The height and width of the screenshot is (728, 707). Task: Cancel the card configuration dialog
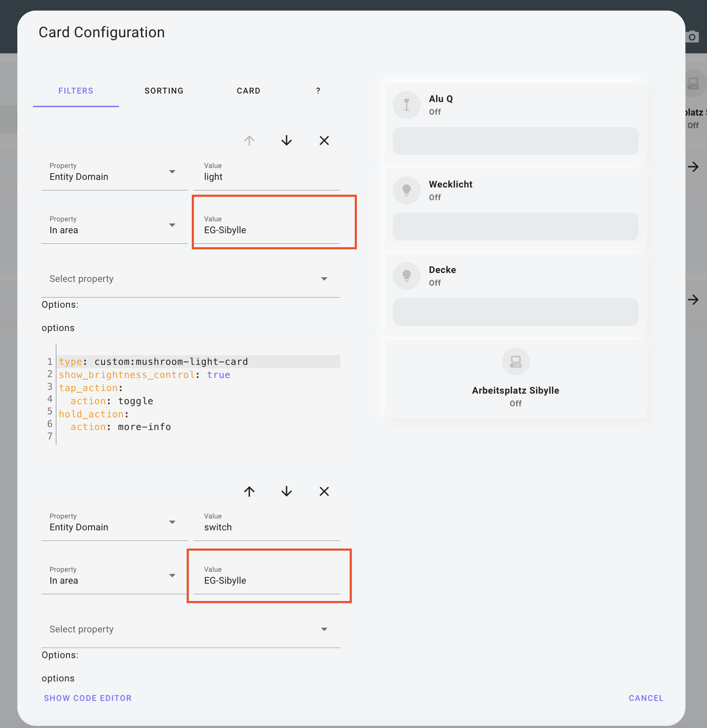(x=646, y=698)
